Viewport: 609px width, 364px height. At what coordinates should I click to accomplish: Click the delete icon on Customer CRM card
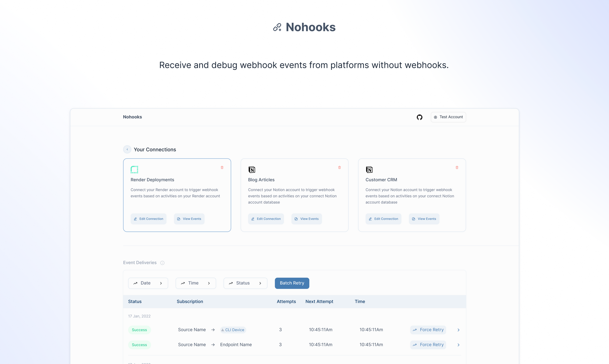tap(457, 168)
